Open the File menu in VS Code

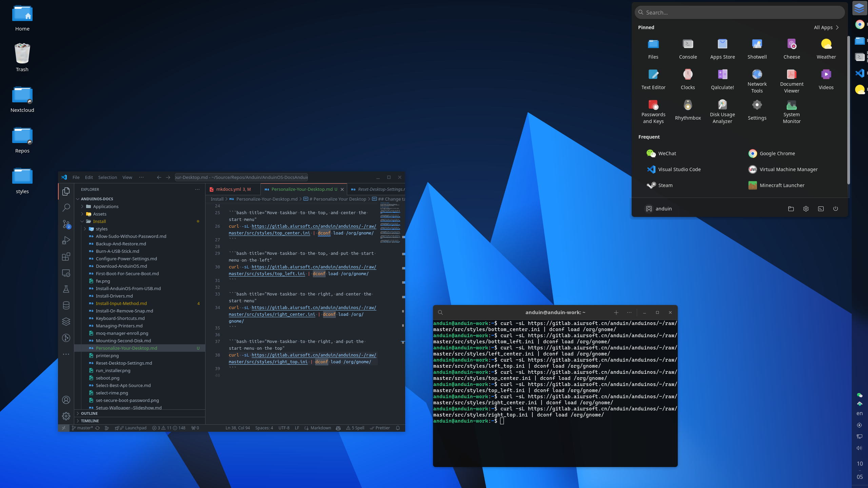(x=76, y=177)
